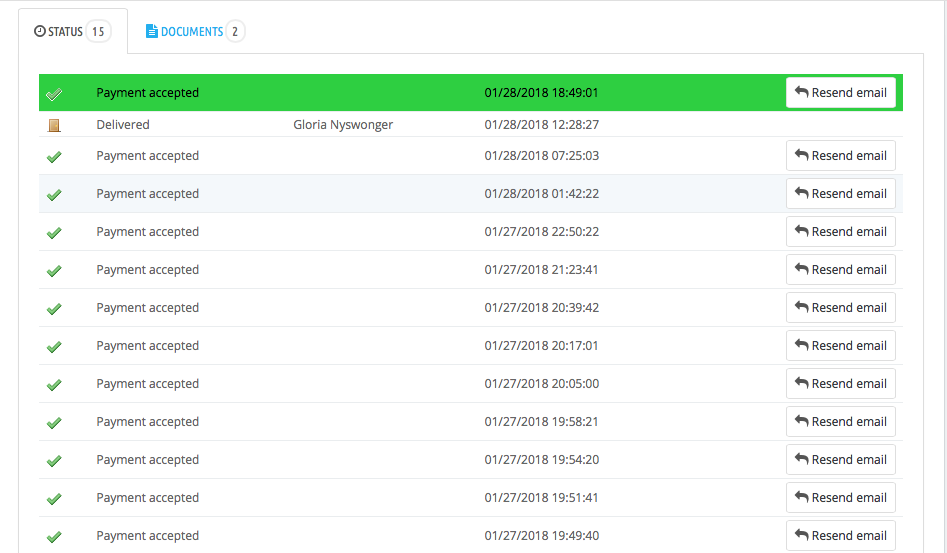Click checkmark icon for 01/27/2018 22:50:22 row
947x553 pixels.
tap(54, 233)
